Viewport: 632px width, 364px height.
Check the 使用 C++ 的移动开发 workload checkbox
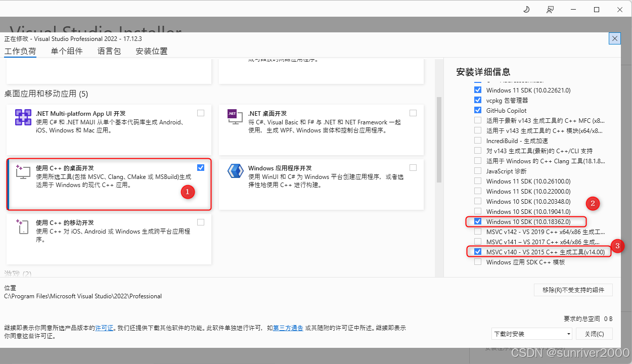pos(201,222)
